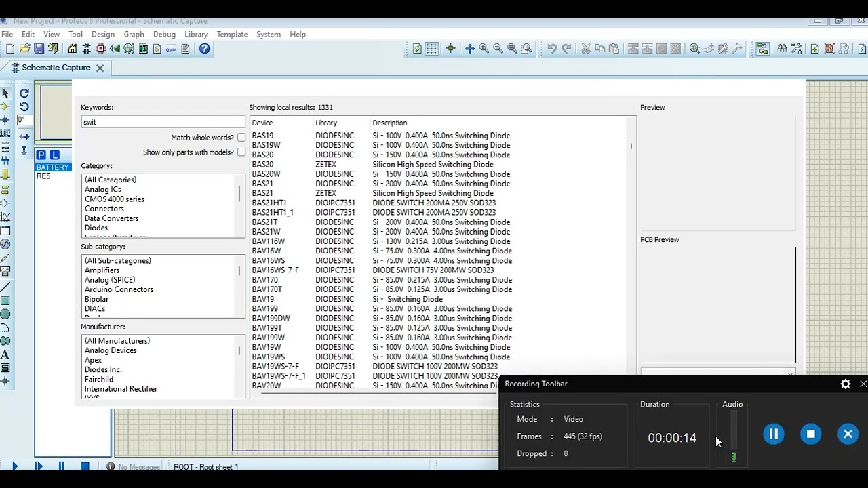The width and height of the screenshot is (868, 488).
Task: Click the 'Library' column header
Action: point(326,123)
